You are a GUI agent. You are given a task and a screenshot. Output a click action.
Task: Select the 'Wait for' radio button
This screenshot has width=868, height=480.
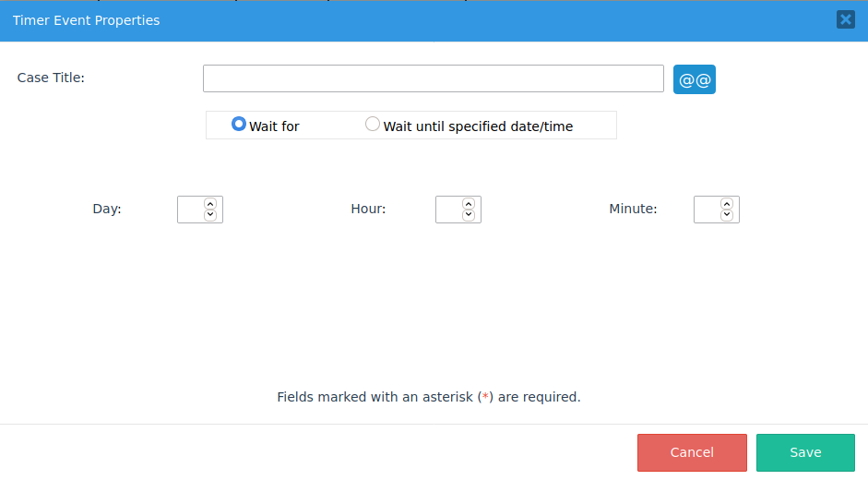point(239,124)
